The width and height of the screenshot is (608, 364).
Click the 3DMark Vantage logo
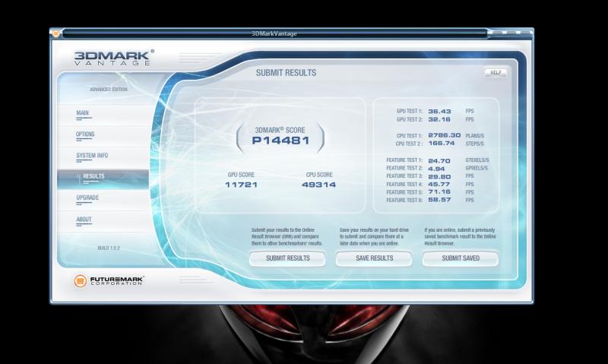113,58
